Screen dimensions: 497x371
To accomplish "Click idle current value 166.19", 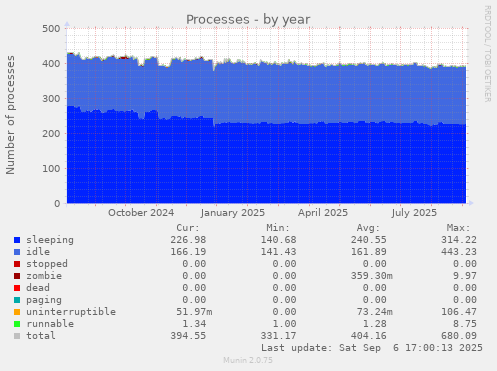I will coord(188,252).
